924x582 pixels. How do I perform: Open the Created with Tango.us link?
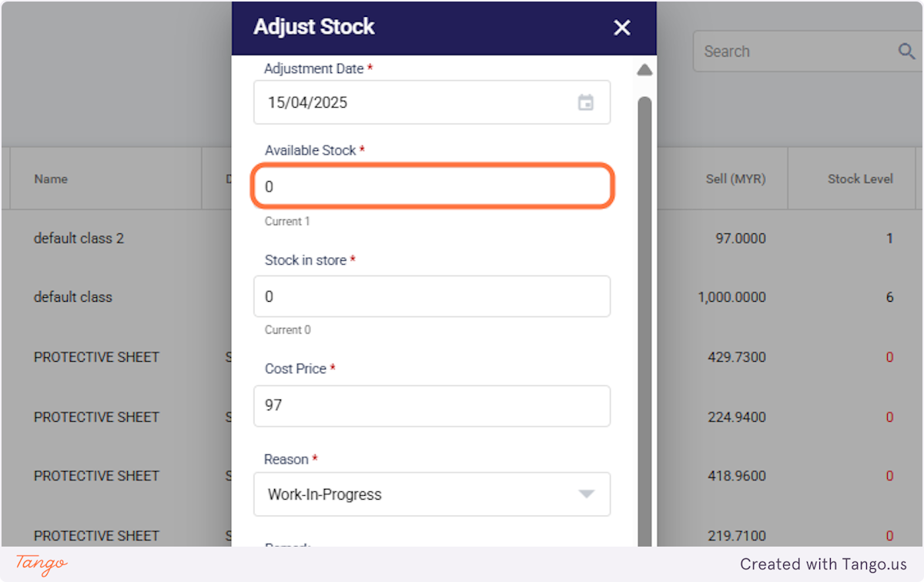click(823, 564)
